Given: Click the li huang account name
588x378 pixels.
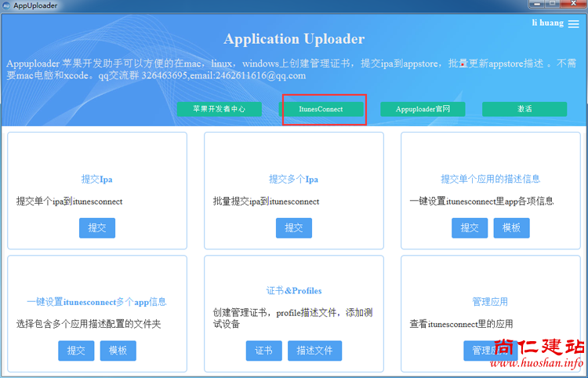Looking at the screenshot, I should 547,24.
